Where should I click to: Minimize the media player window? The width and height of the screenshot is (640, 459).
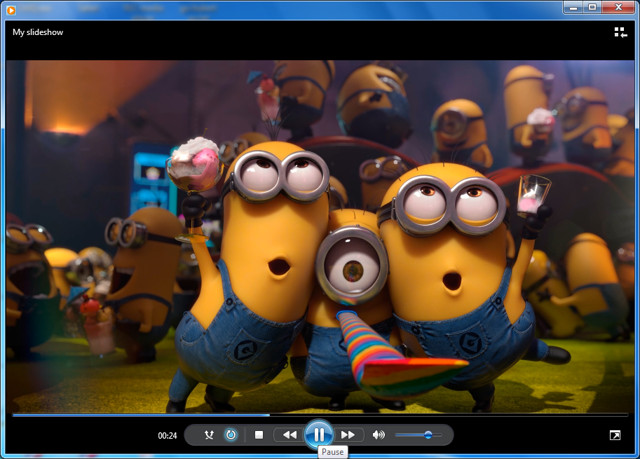(573, 8)
